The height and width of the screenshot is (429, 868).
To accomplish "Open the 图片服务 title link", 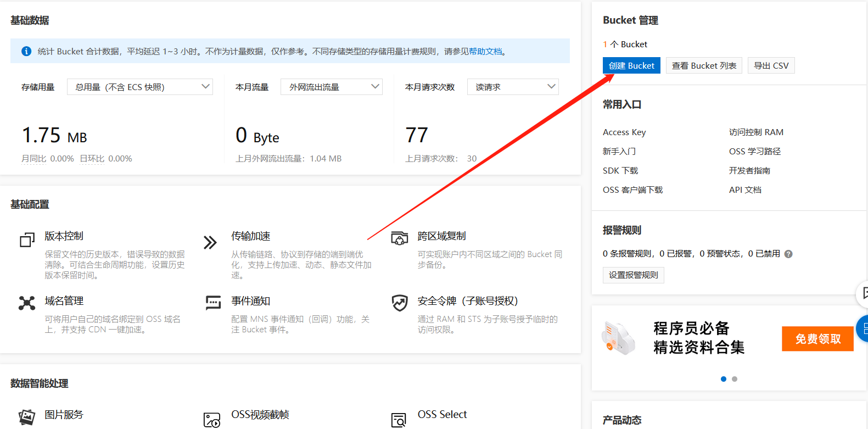I will pos(64,415).
